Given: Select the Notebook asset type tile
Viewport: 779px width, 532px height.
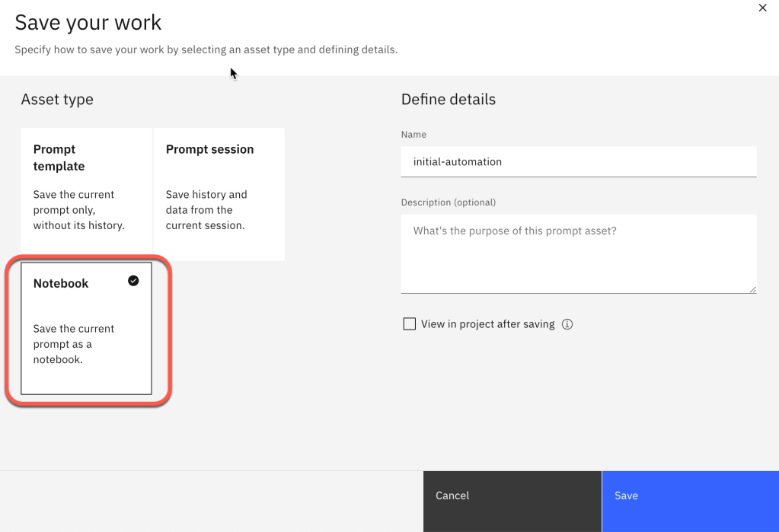Looking at the screenshot, I should tap(86, 329).
